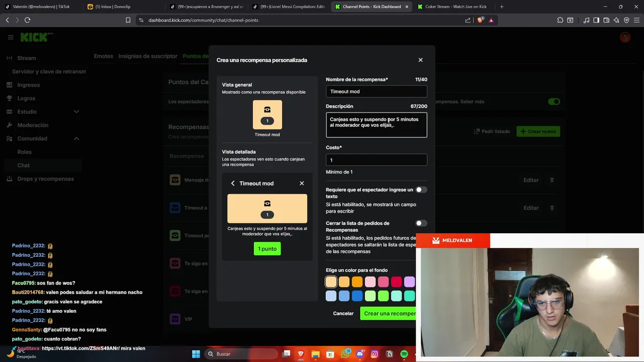Select the light orange background color
This screenshot has width=644, height=362.
pos(344,282)
